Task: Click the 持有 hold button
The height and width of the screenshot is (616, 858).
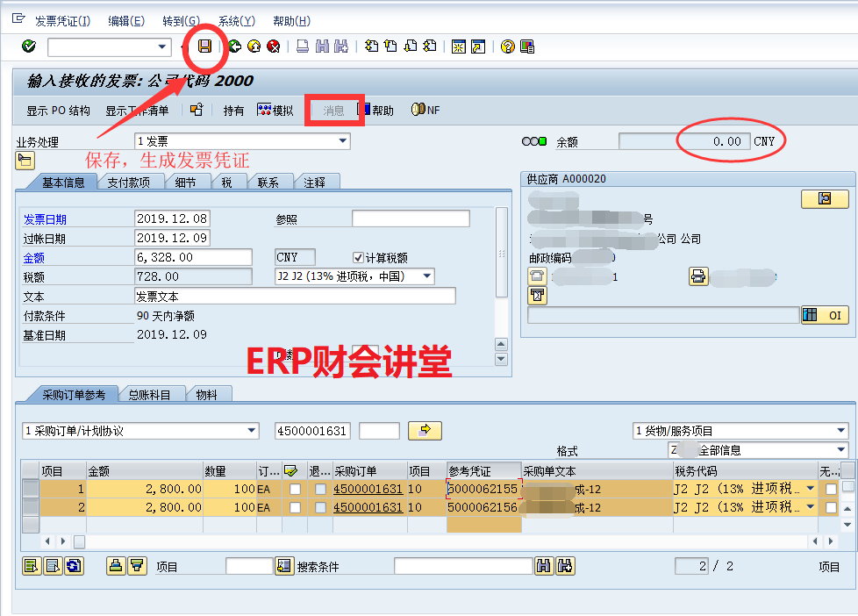Action: [233, 111]
